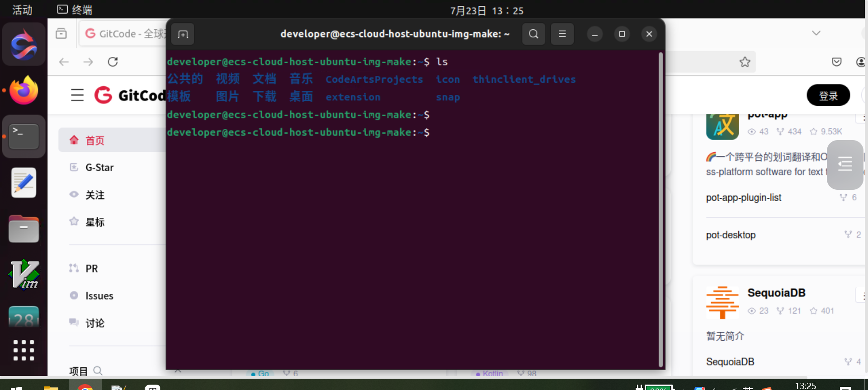Click the 登录 login button
Screen dimensions: 868x390
828,95
